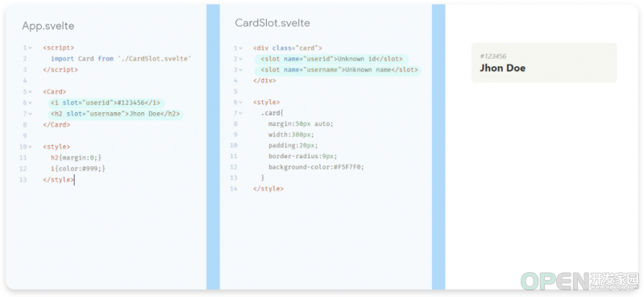The height and width of the screenshot is (297, 644).
Task: Fold line 7 username slot in App.svelte
Action: pyautogui.click(x=31, y=114)
